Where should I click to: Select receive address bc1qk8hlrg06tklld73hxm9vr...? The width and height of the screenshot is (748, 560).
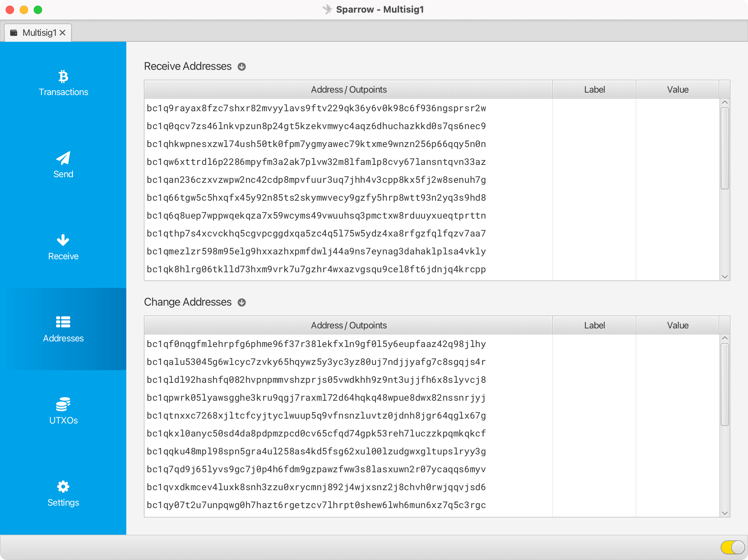point(316,269)
